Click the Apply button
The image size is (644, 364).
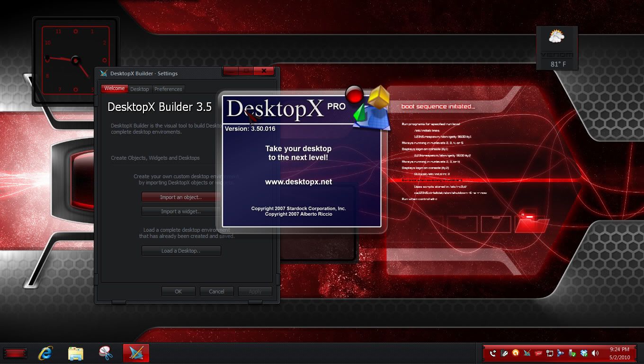(x=255, y=291)
